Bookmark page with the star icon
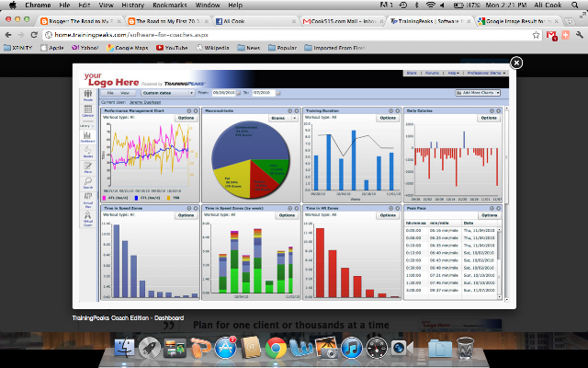Screen dimensions: 588x368 pos(536,35)
